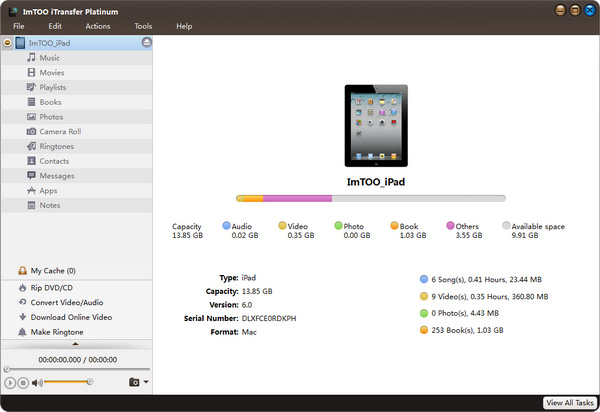Viewport: 600px width, 412px height.
Task: Start playback with the play button
Action: tap(10, 383)
